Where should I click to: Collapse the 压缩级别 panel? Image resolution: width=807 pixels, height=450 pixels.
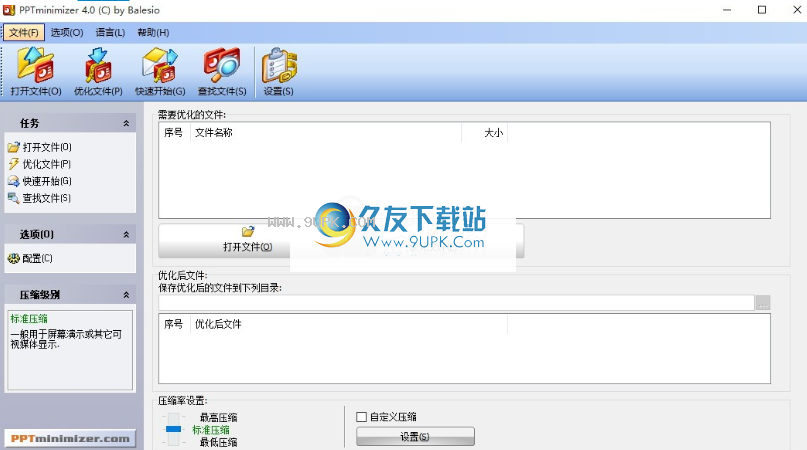click(126, 295)
